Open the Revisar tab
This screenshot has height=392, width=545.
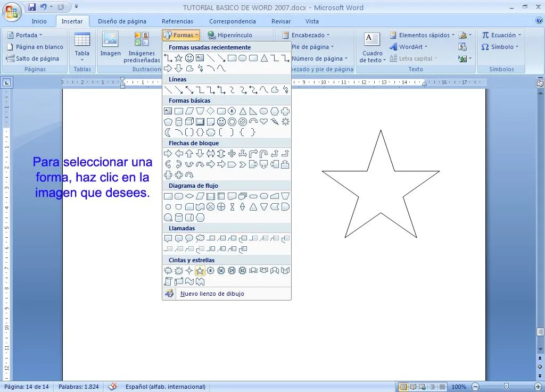pyautogui.click(x=281, y=21)
